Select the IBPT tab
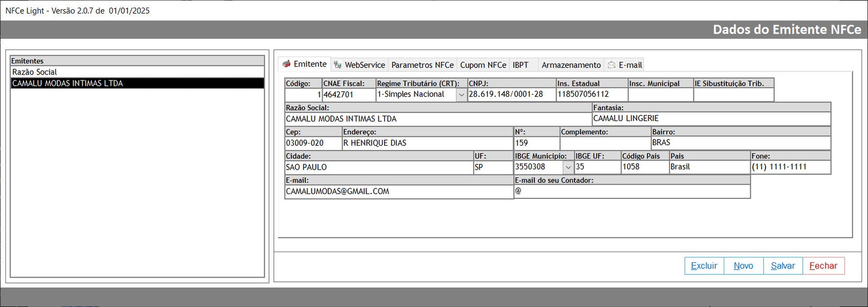The image size is (868, 307). [x=521, y=65]
